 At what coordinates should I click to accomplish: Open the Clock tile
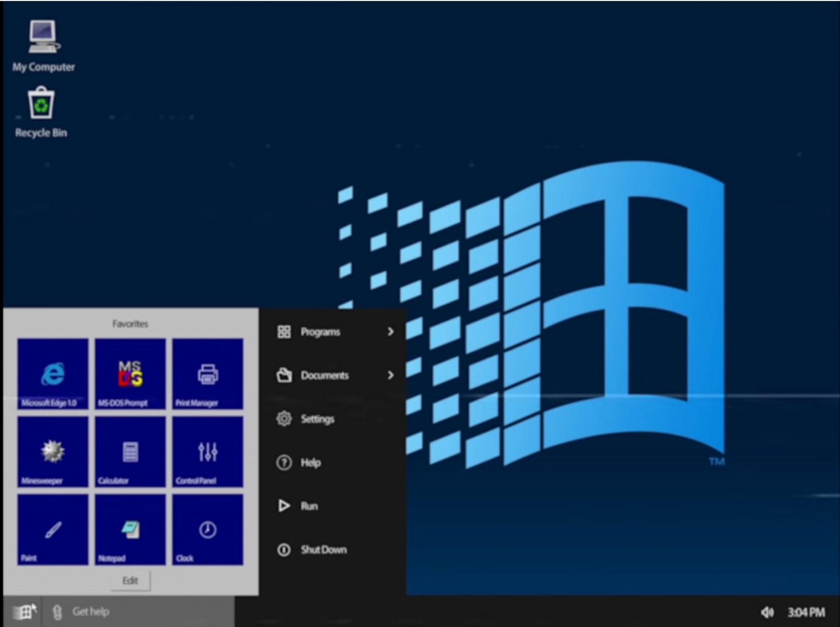208,529
